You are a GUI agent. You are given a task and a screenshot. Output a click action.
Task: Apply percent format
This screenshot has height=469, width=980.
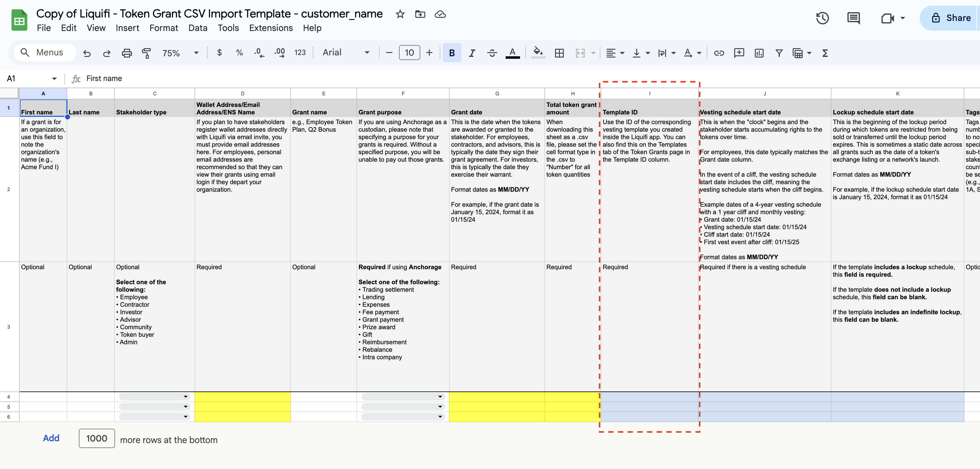point(239,53)
